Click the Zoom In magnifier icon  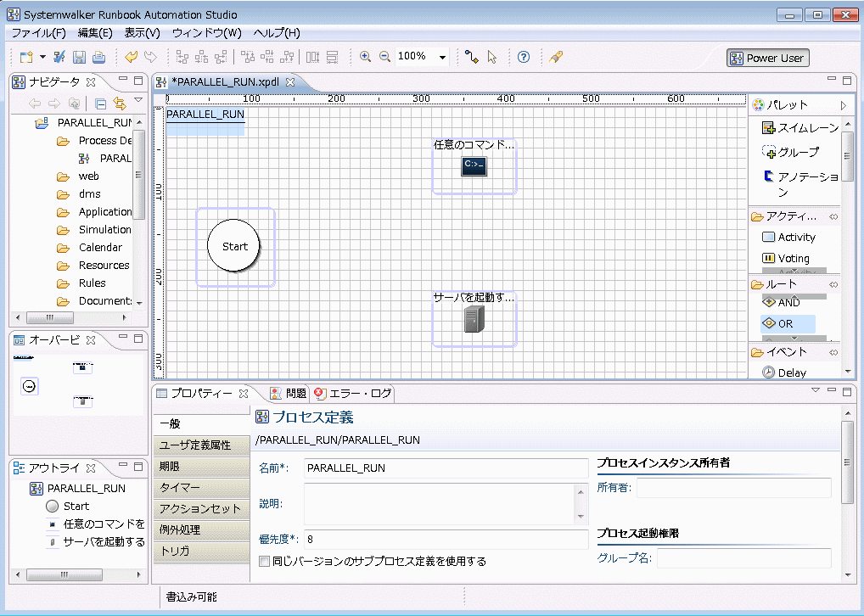click(x=365, y=57)
